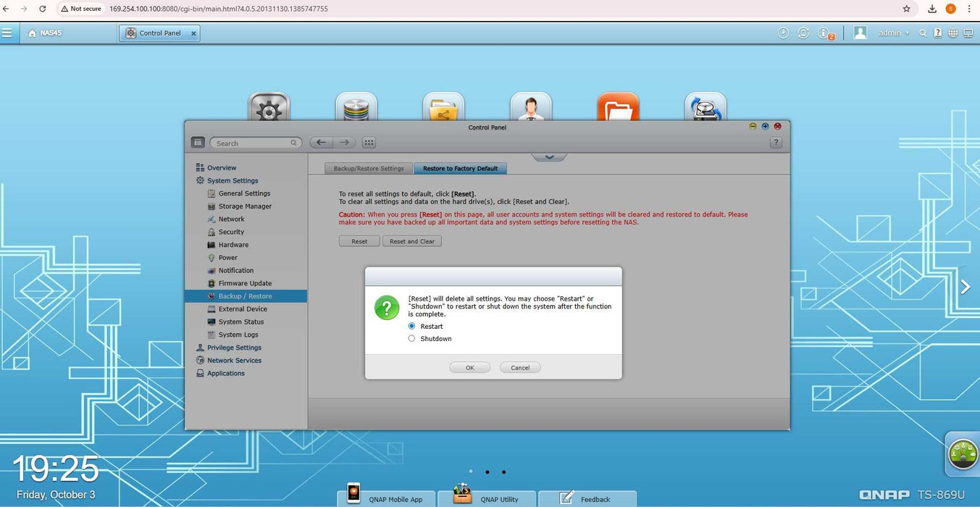Go to next desktop page arrow

pos(965,288)
